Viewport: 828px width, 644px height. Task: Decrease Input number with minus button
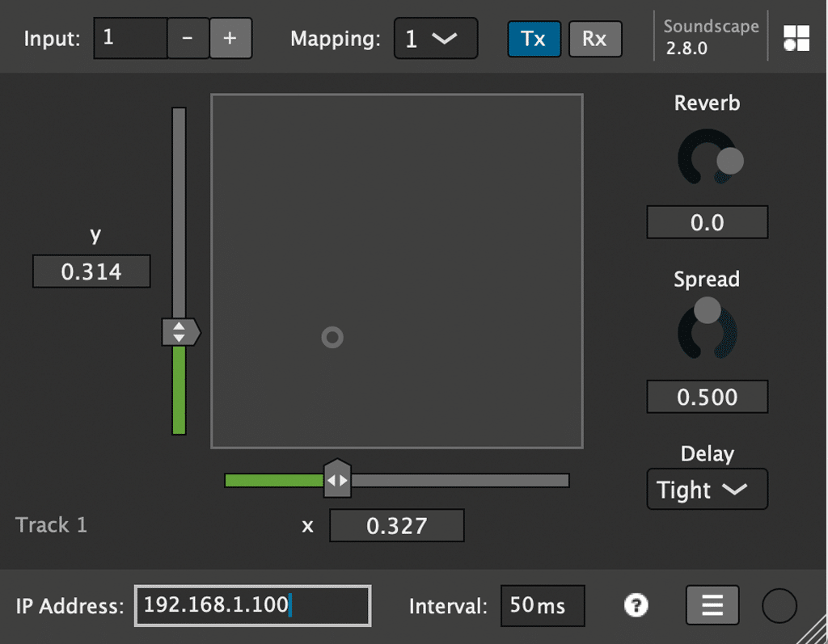[188, 39]
